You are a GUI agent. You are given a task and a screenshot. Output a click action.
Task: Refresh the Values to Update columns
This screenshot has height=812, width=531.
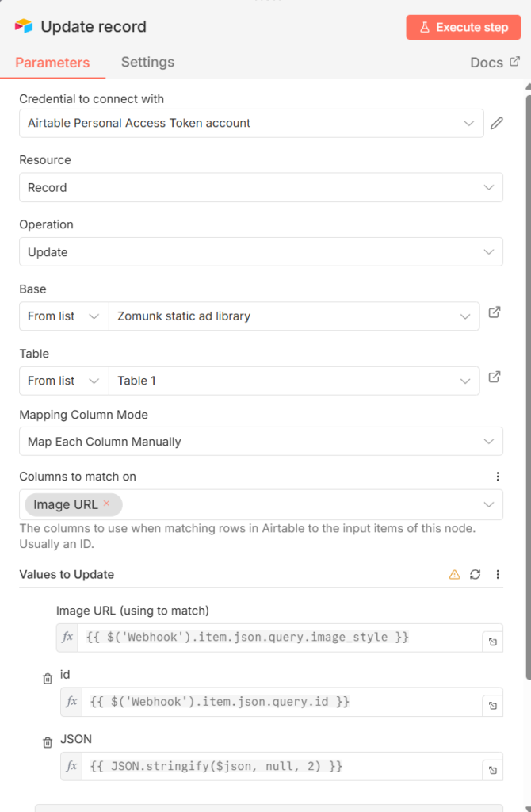(476, 574)
